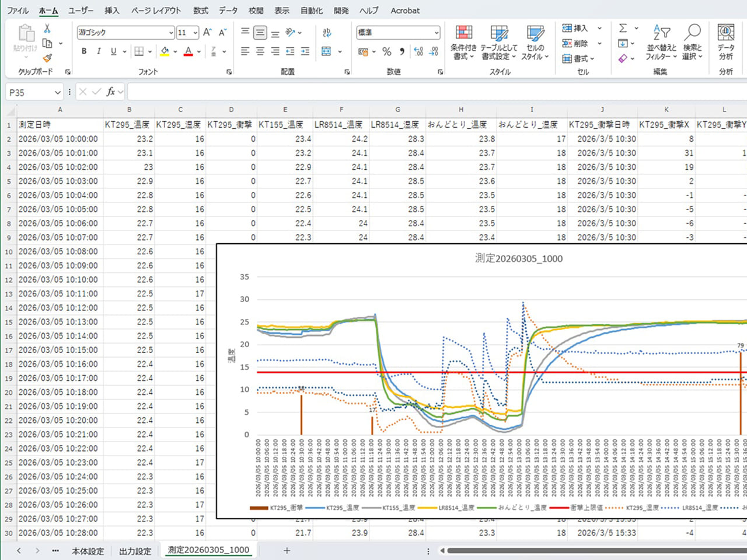747x560 pixels.
Task: Toggle italic formatting
Action: [99, 51]
